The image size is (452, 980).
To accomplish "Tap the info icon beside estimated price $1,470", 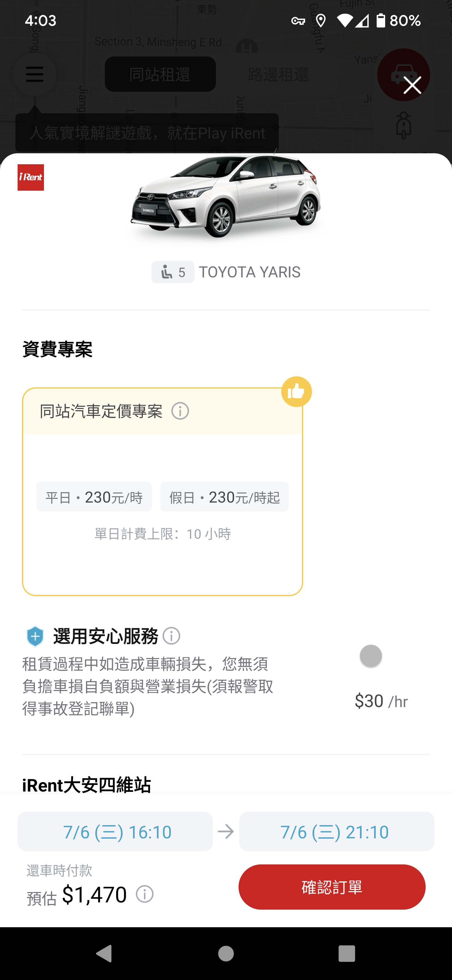I will pyautogui.click(x=145, y=894).
